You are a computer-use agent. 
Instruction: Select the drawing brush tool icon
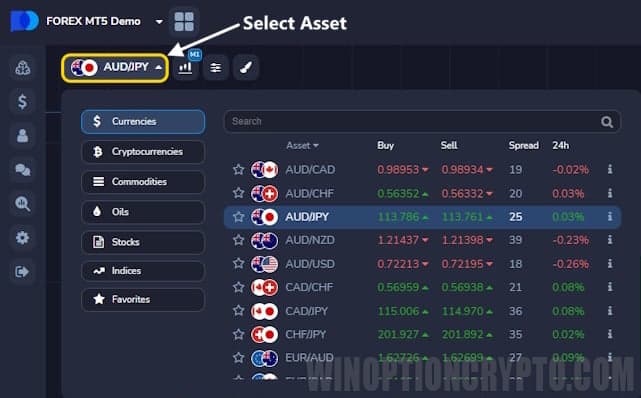pos(246,67)
